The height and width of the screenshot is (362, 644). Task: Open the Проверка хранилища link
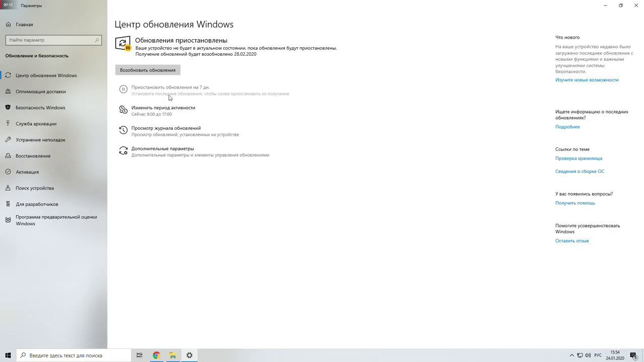click(579, 158)
